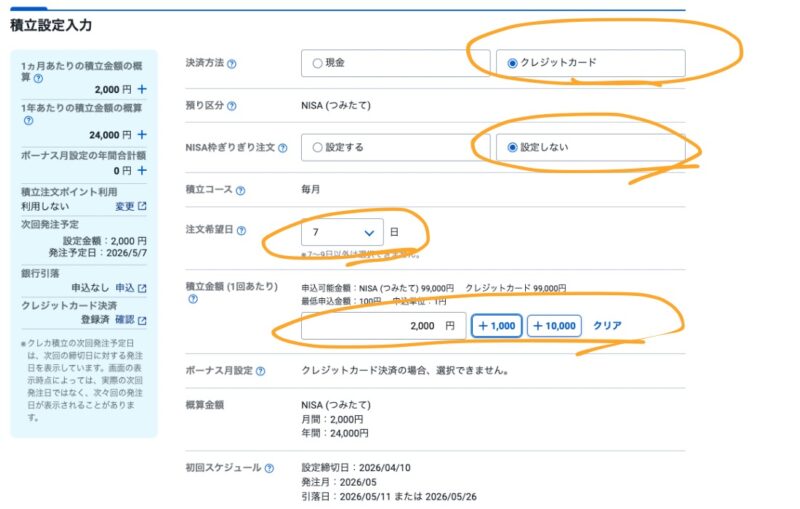Expand 1年あたりの積立金額 plus sign

pos(142,135)
